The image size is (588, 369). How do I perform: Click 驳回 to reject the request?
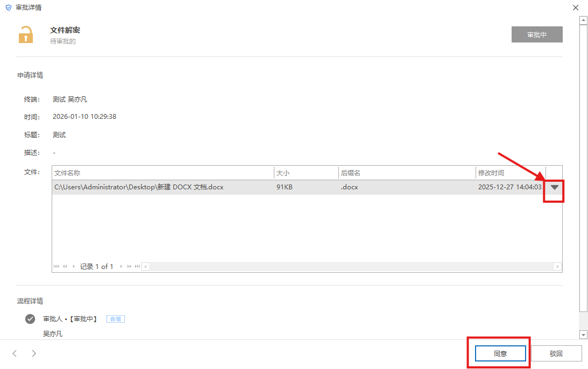(x=556, y=353)
